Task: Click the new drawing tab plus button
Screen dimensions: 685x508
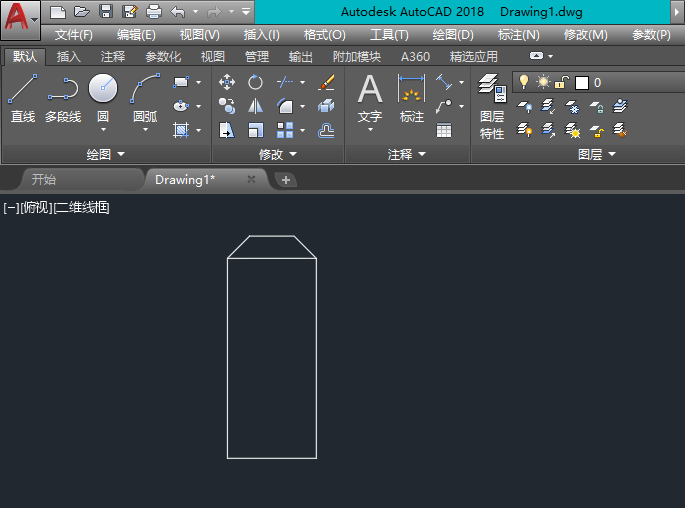Action: coord(286,180)
